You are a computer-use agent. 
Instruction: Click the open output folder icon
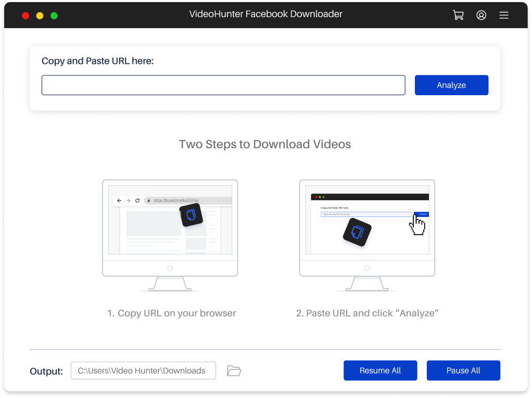[x=234, y=370]
